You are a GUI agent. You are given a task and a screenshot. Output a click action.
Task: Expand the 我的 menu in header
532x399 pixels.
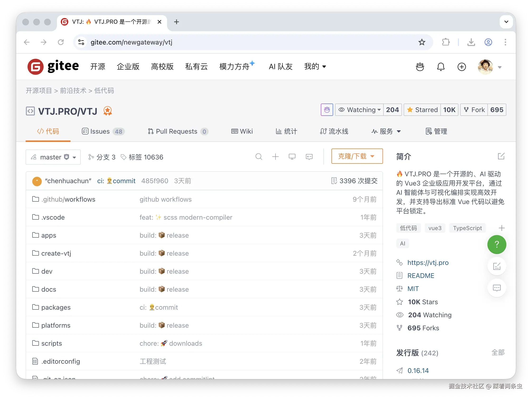pos(315,67)
